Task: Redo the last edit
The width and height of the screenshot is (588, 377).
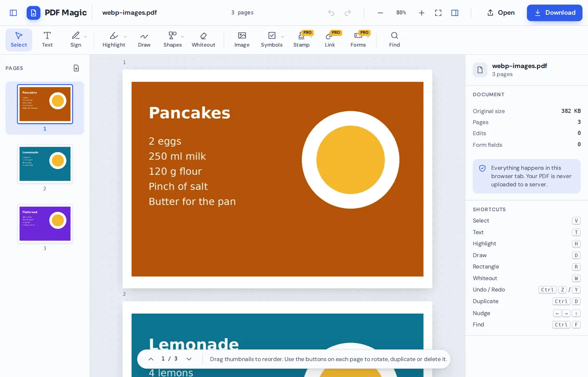Action: click(x=348, y=13)
